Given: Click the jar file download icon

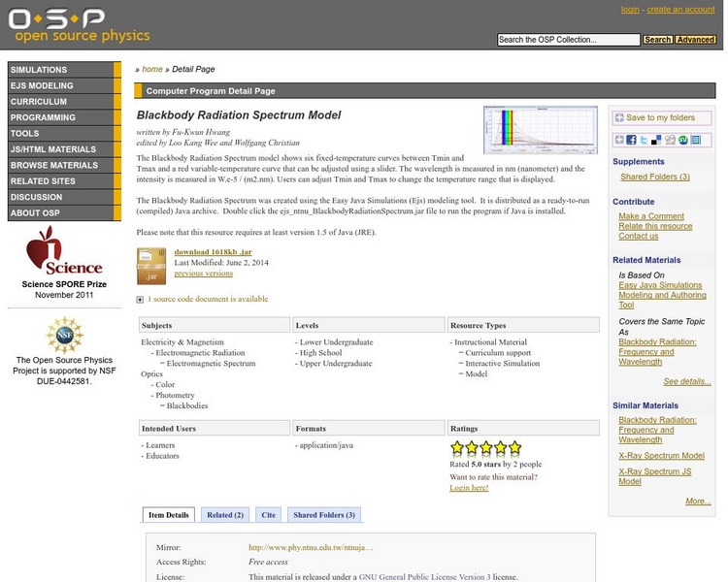Looking at the screenshot, I should coord(151,267).
